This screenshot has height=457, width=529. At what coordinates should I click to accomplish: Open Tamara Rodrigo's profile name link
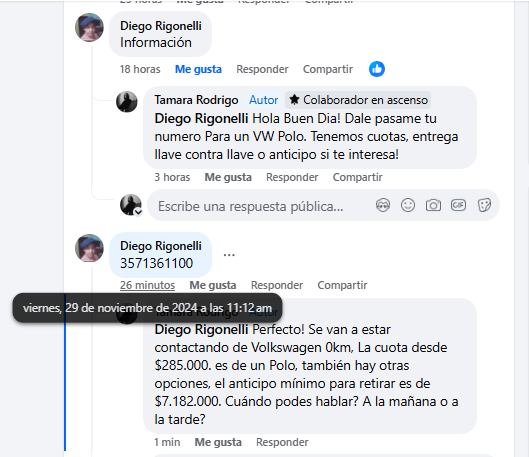pos(196,100)
